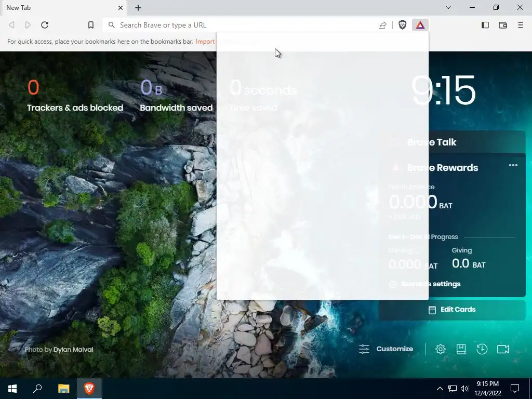Click photo credit Dylan Malval link

pyautogui.click(x=73, y=350)
